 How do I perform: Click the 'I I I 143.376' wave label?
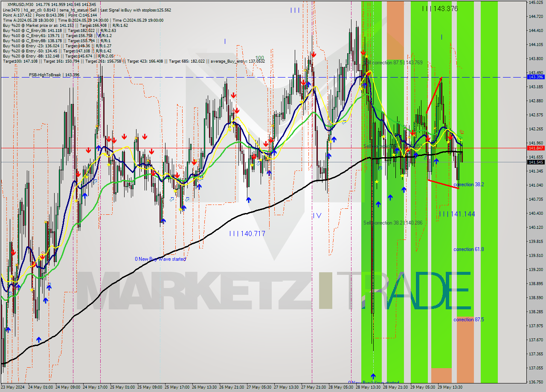[x=440, y=9]
